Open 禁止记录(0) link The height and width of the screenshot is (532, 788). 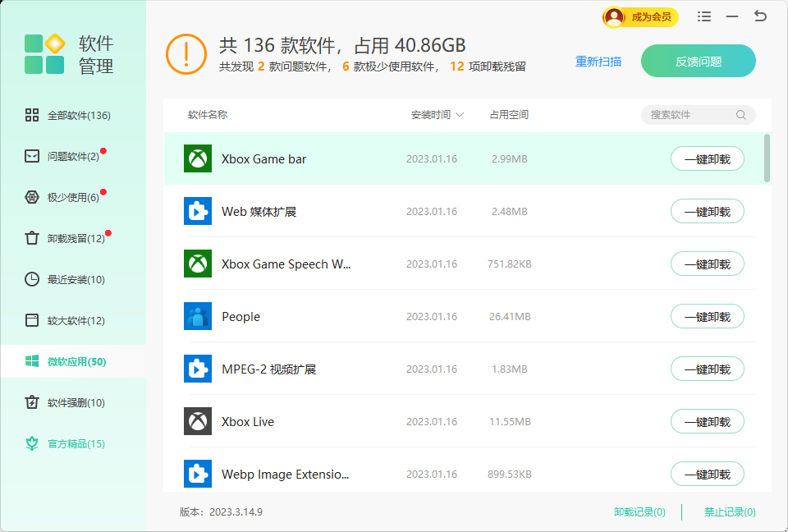730,512
